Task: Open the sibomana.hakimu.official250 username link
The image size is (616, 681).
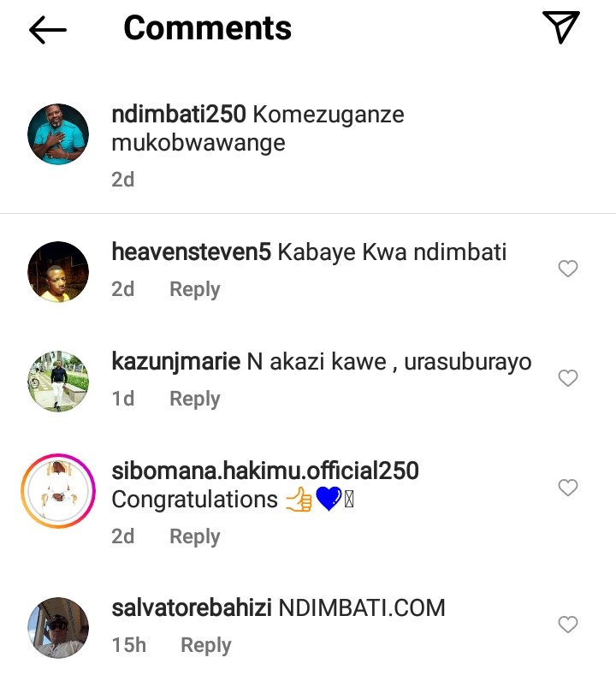Action: [x=265, y=471]
